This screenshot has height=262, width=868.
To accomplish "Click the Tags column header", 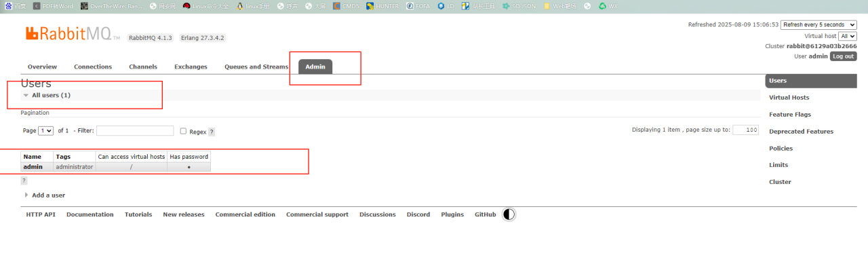I will click(x=75, y=157).
